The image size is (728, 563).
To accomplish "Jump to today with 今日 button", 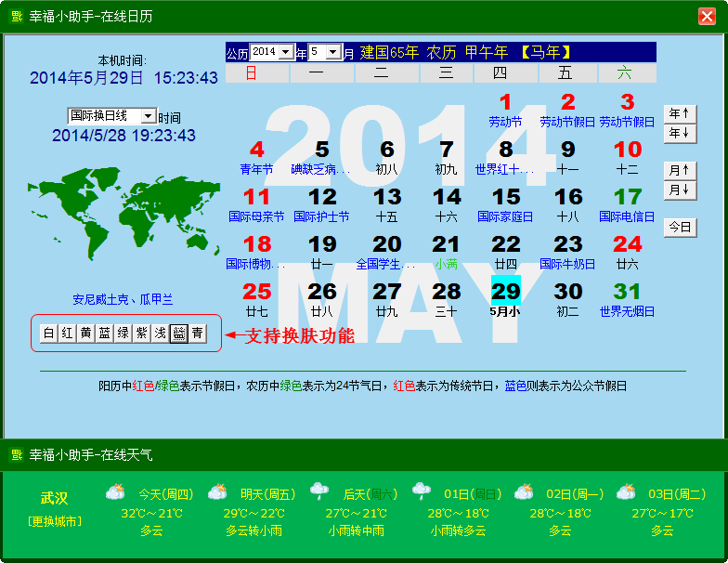I will [680, 227].
